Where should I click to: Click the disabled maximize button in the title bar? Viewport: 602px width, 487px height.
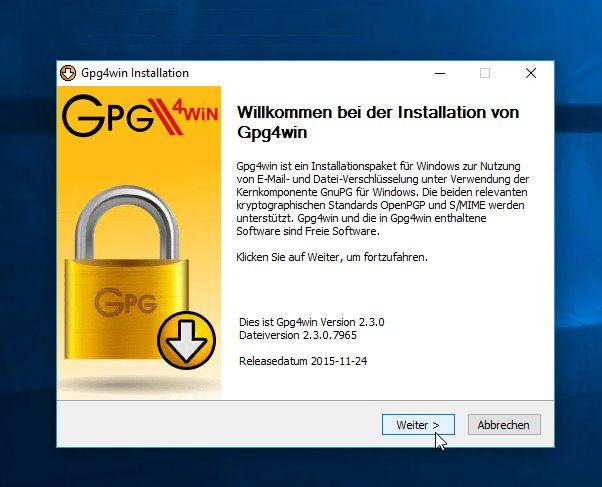point(485,73)
